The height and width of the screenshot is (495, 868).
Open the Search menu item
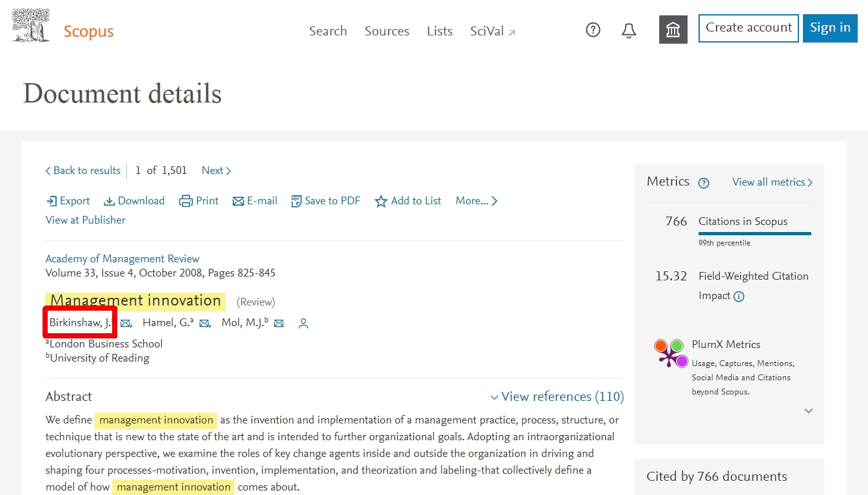pyautogui.click(x=328, y=31)
